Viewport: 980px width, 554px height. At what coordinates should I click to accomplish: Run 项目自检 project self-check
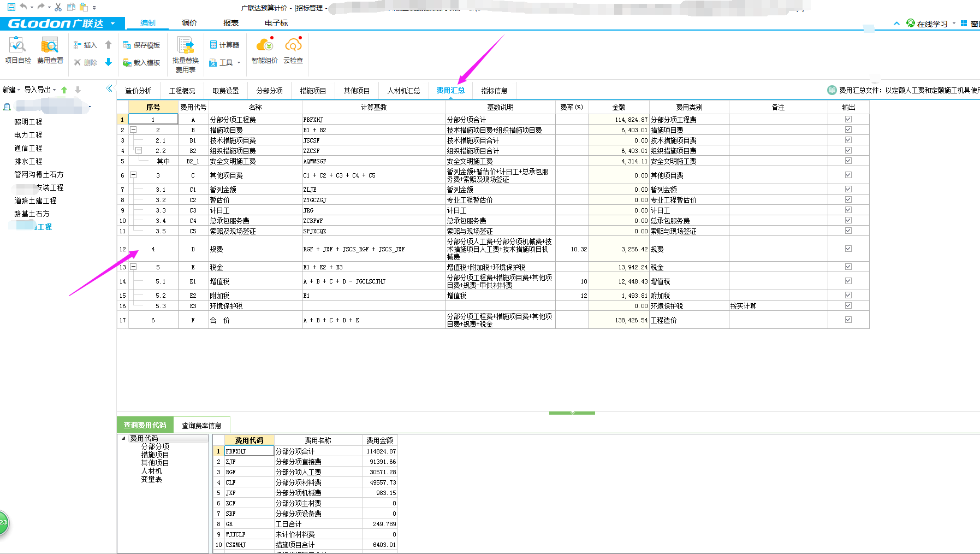pos(18,50)
